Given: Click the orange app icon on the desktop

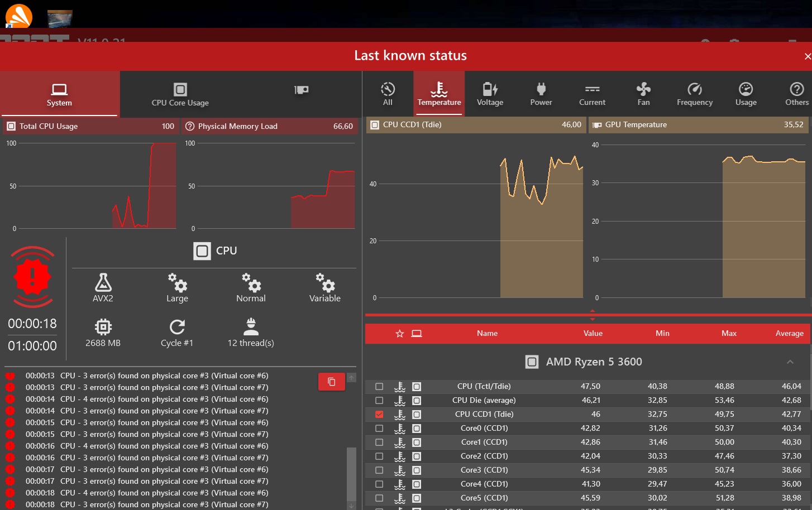Looking at the screenshot, I should pos(18,15).
